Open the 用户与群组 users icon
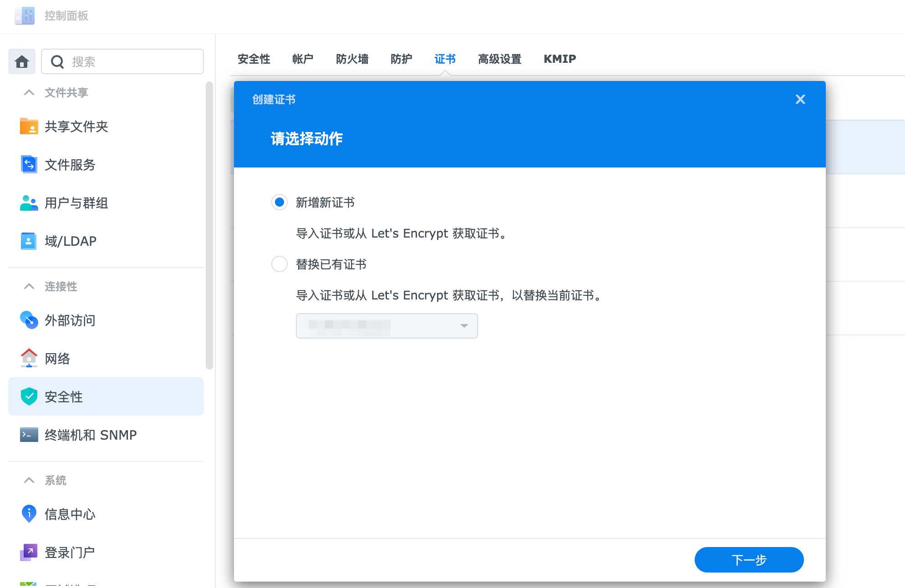 pyautogui.click(x=29, y=203)
